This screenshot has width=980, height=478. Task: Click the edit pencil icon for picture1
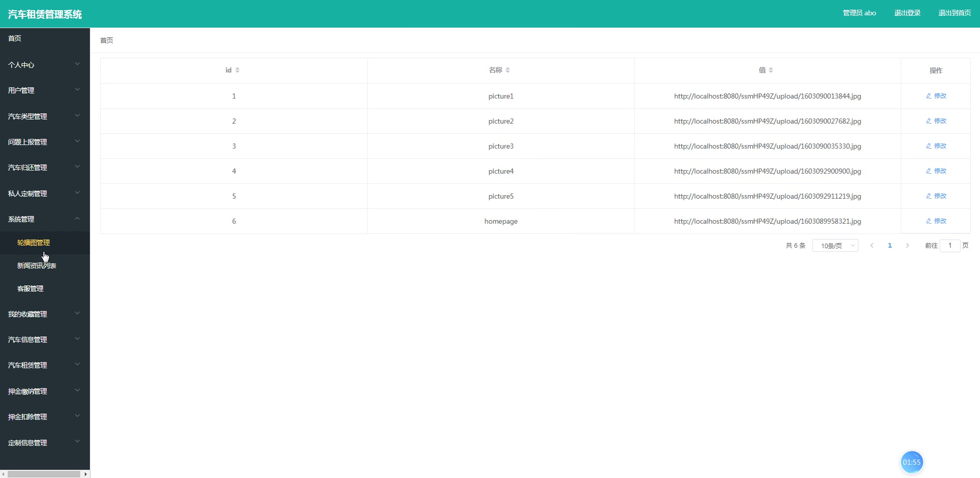(929, 96)
